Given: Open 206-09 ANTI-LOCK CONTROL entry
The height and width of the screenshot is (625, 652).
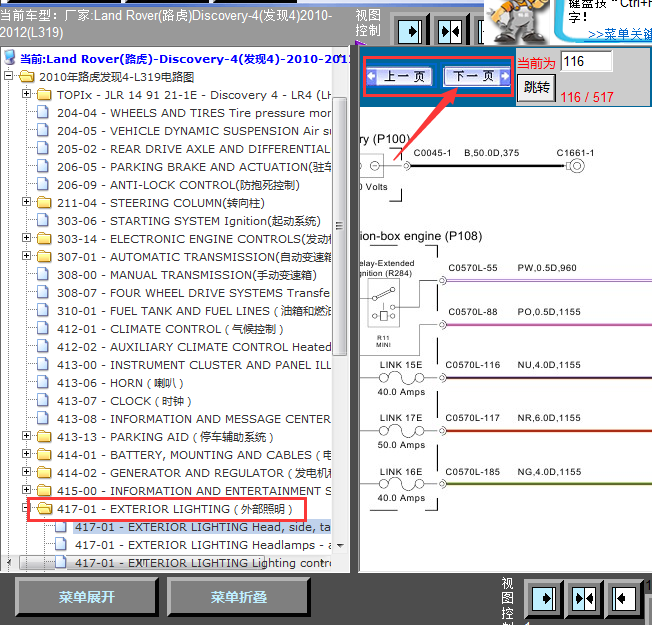Looking at the screenshot, I should pos(178,185).
